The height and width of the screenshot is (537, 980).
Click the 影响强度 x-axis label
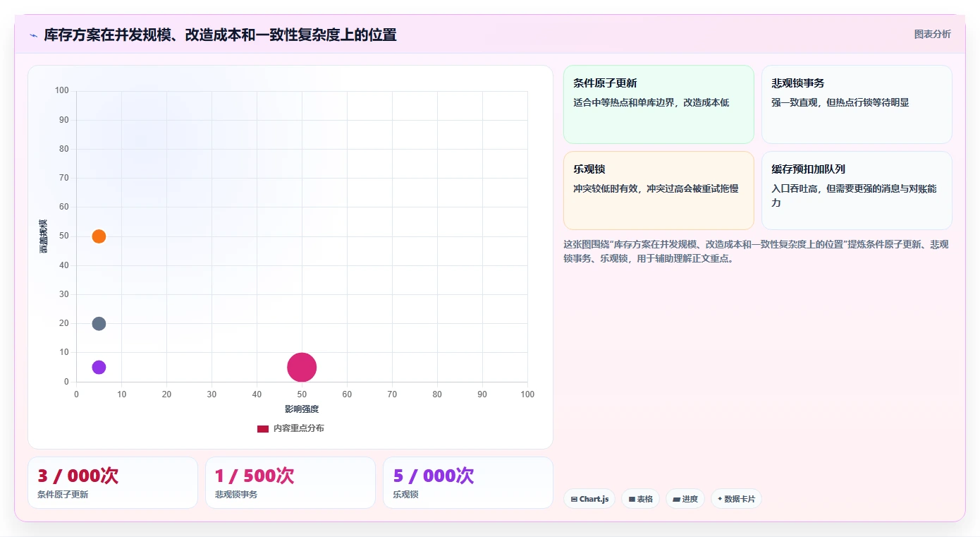tap(302, 409)
